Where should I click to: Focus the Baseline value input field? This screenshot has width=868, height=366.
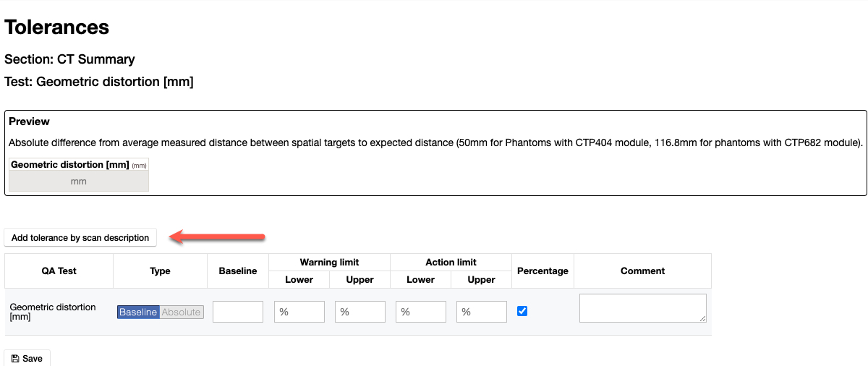pyautogui.click(x=238, y=312)
